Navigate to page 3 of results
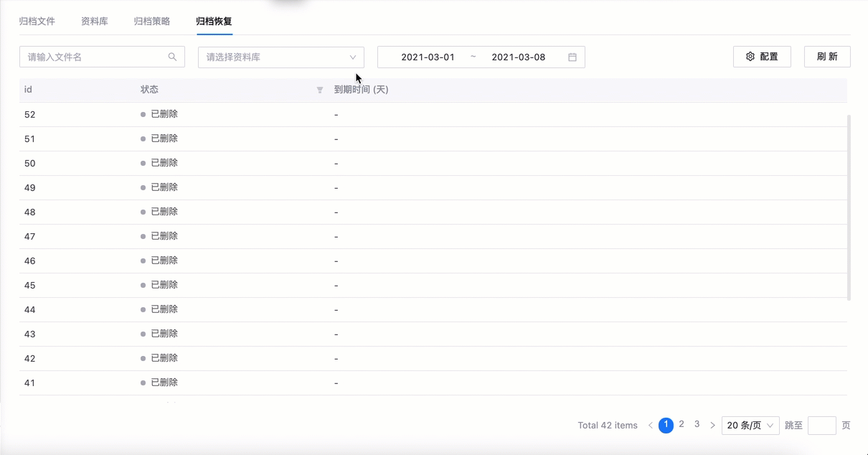 (697, 424)
